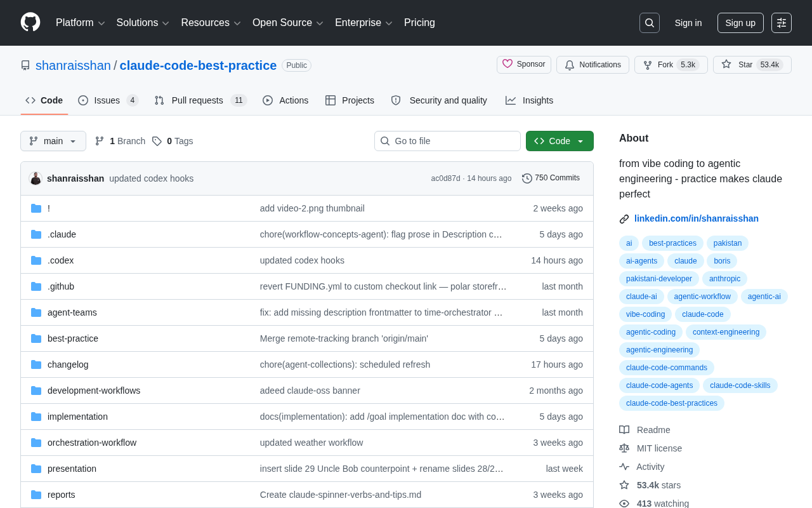Click the branch icon beside 1 Branch
Viewport: 812px width, 508px height.
pos(100,141)
